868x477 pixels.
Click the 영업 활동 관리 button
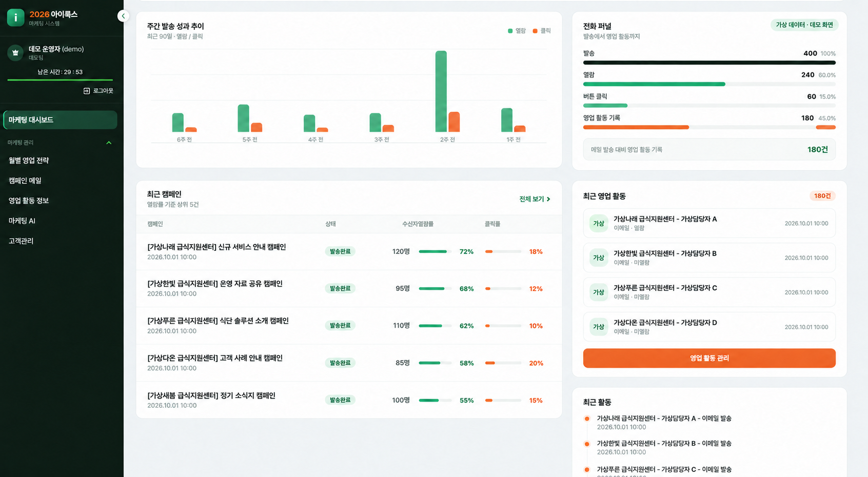[x=709, y=358]
